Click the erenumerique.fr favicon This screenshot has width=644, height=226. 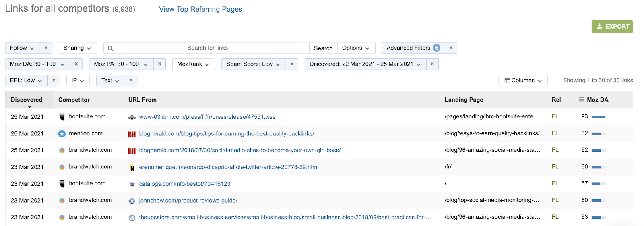tap(132, 168)
